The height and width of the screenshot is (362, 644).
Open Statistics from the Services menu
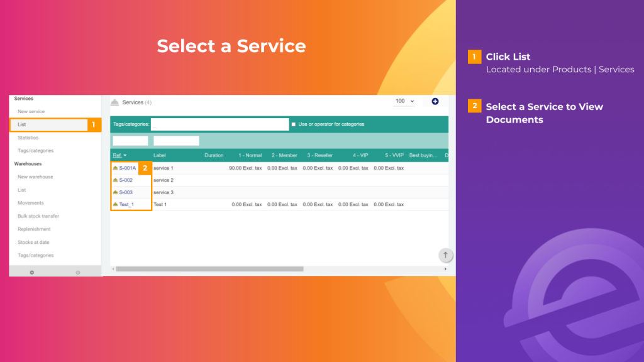27,138
